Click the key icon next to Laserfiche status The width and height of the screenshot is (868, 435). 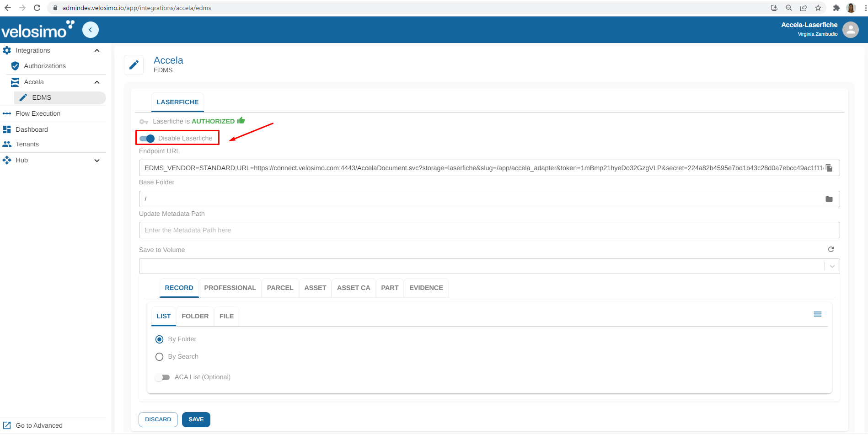[144, 122]
